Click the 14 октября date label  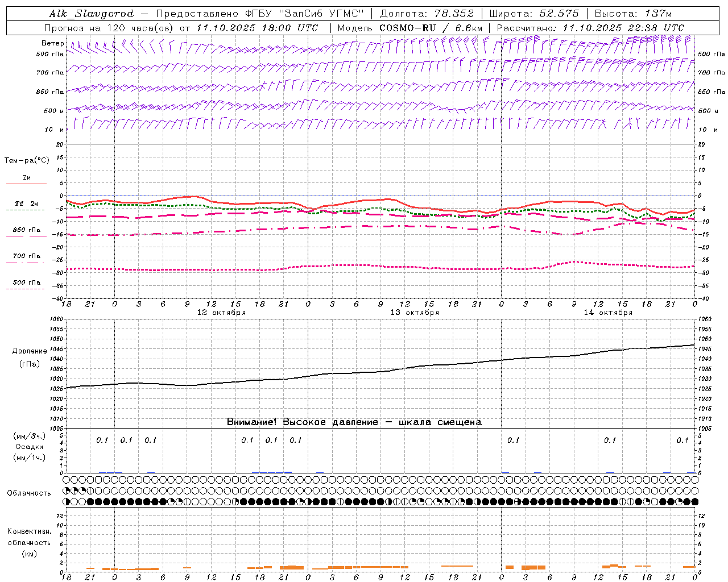click(608, 313)
